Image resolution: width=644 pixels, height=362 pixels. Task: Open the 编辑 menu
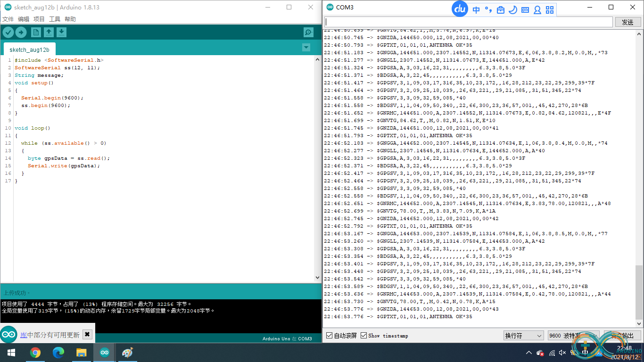tap(24, 19)
